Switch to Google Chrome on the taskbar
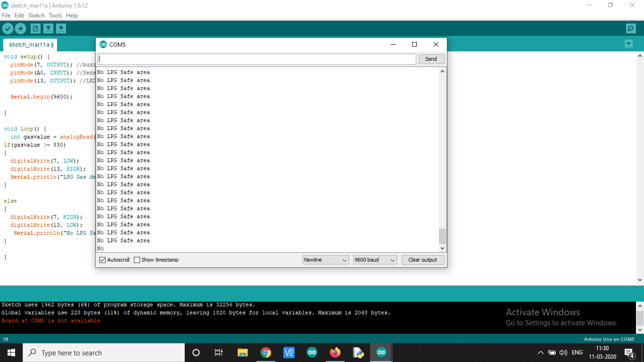Viewport: 644px width, 362px height. click(266, 353)
